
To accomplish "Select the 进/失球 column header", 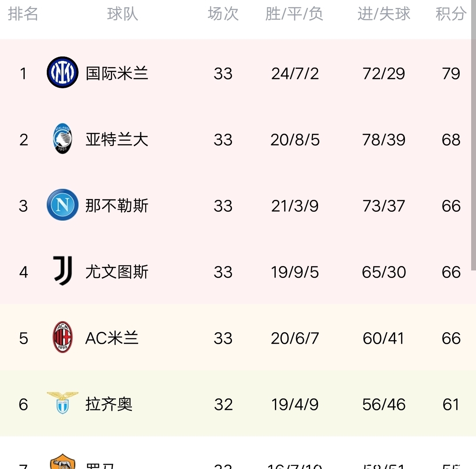I will 384,14.
